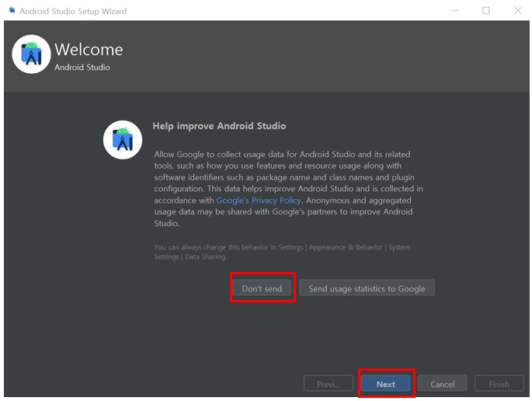Minimize the Setup Wizard window
The width and height of the screenshot is (532, 401).
pyautogui.click(x=454, y=11)
